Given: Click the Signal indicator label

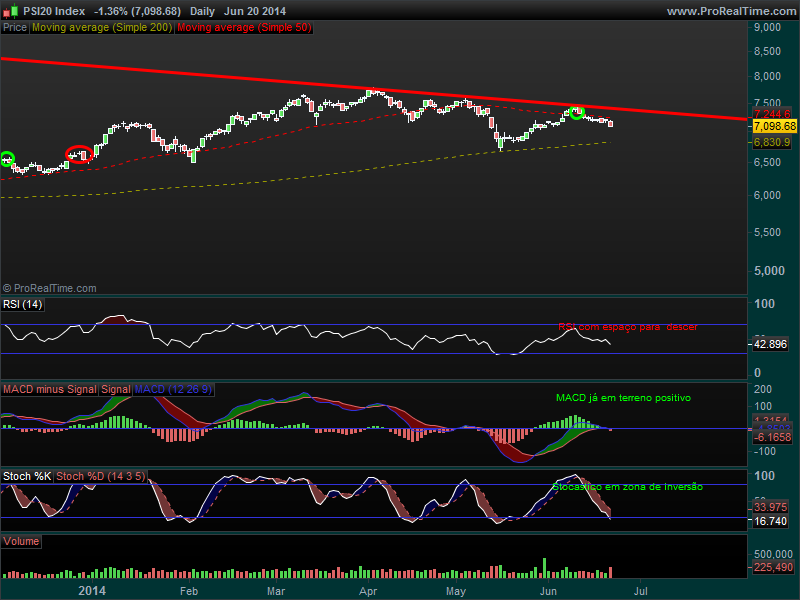Looking at the screenshot, I should point(115,389).
